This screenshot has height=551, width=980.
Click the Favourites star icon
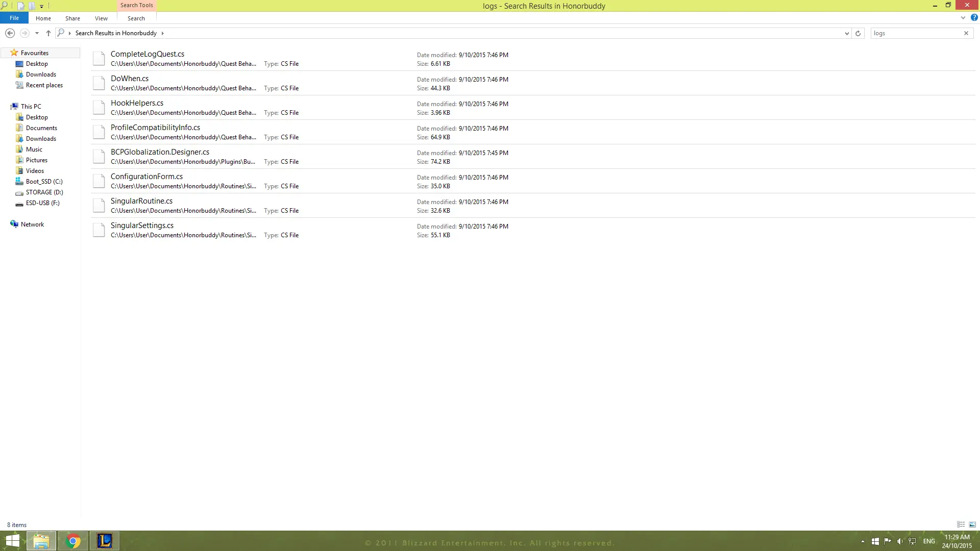14,53
